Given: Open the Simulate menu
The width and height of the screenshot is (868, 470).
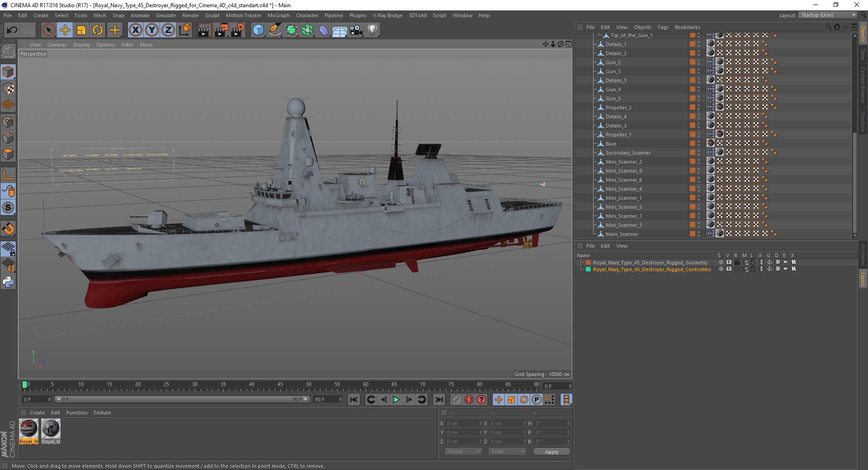Looking at the screenshot, I should (166, 15).
